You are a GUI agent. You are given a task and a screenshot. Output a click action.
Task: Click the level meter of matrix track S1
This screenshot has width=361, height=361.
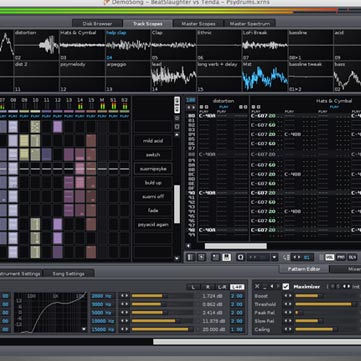[113, 106]
